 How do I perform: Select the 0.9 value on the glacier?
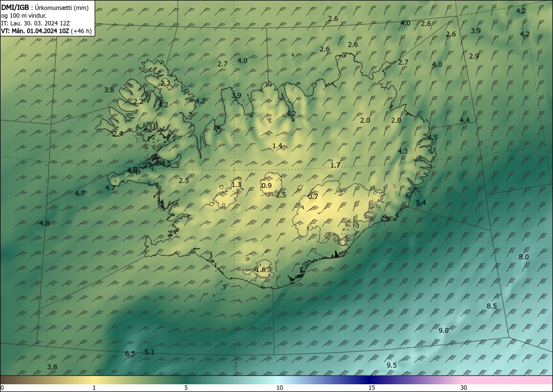click(267, 185)
